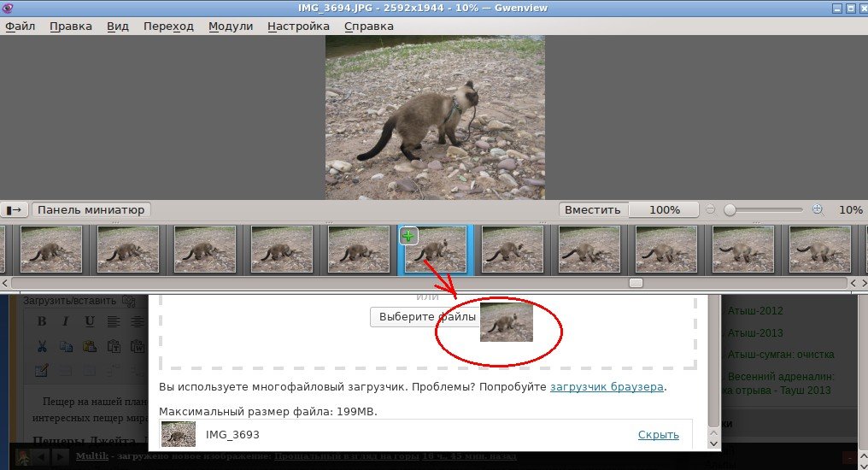Click the Copy icon in the editor toolbar
The image size is (868, 470).
coord(66,346)
